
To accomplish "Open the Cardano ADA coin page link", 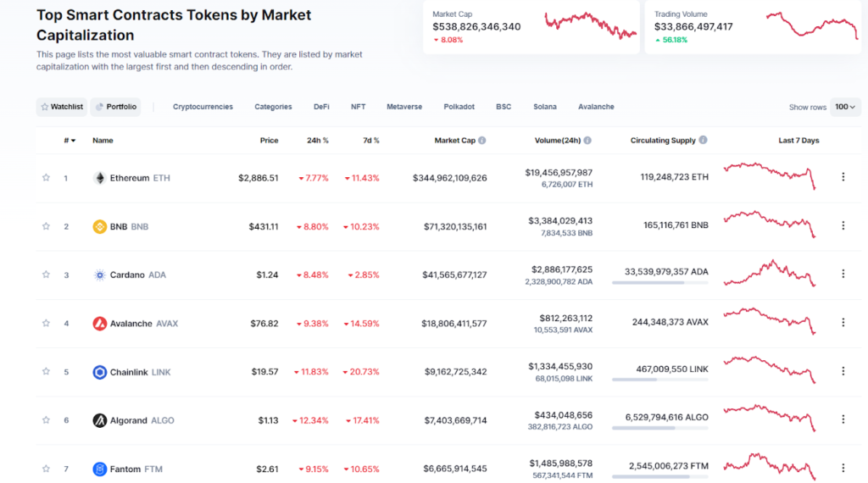I will click(x=138, y=275).
